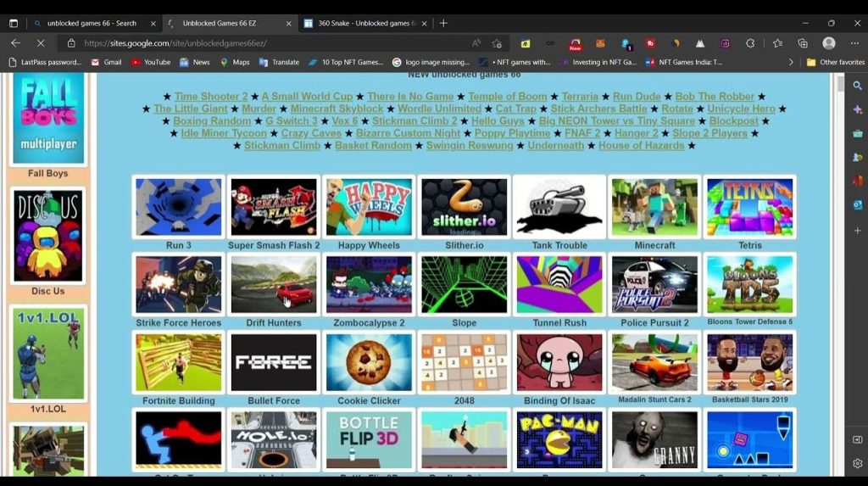Screen dimensions: 868x486
Task: Go back to the previous page
Action: 15,42
